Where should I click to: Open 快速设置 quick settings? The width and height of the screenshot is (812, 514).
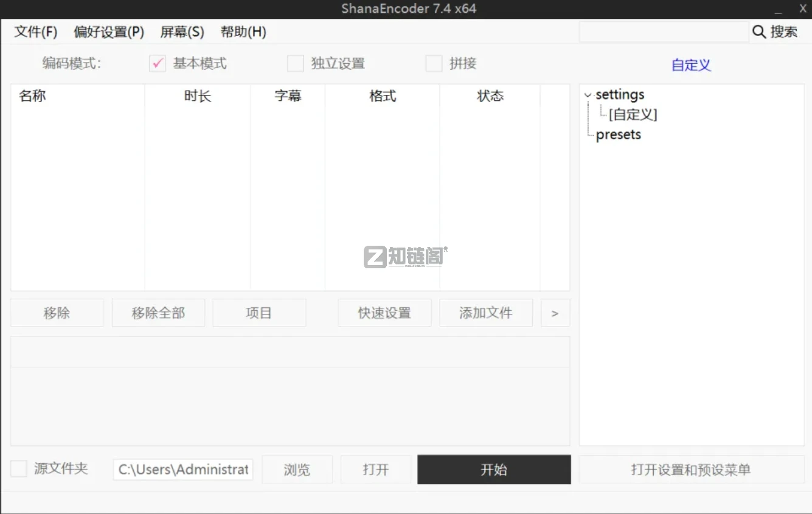click(x=384, y=313)
